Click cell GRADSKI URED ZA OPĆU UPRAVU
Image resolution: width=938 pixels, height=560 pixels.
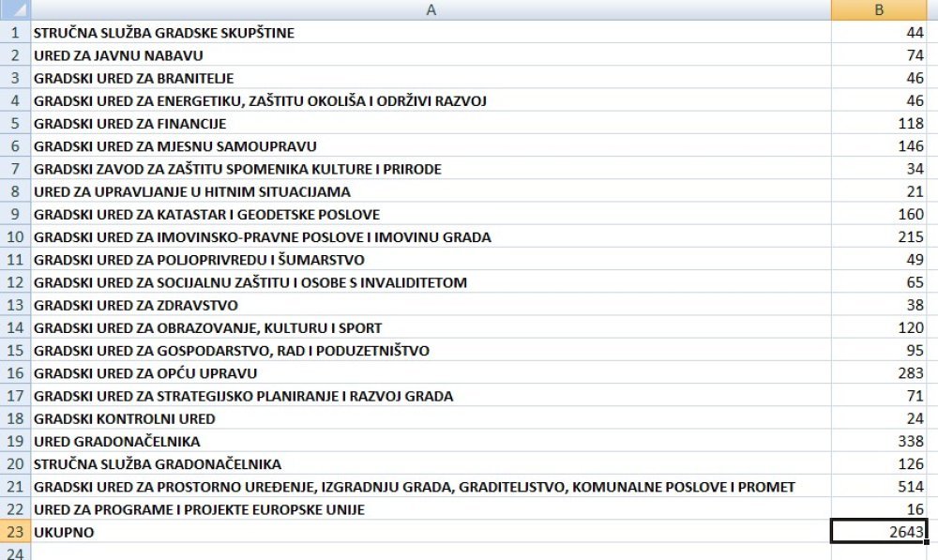431,373
